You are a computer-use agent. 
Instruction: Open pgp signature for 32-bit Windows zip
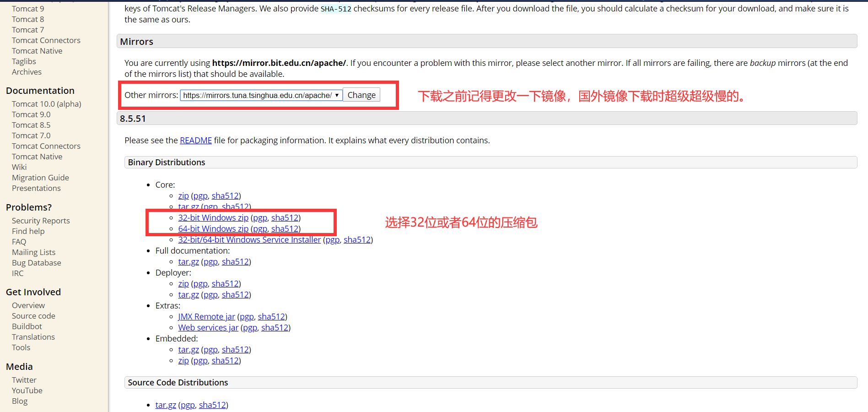tap(260, 218)
